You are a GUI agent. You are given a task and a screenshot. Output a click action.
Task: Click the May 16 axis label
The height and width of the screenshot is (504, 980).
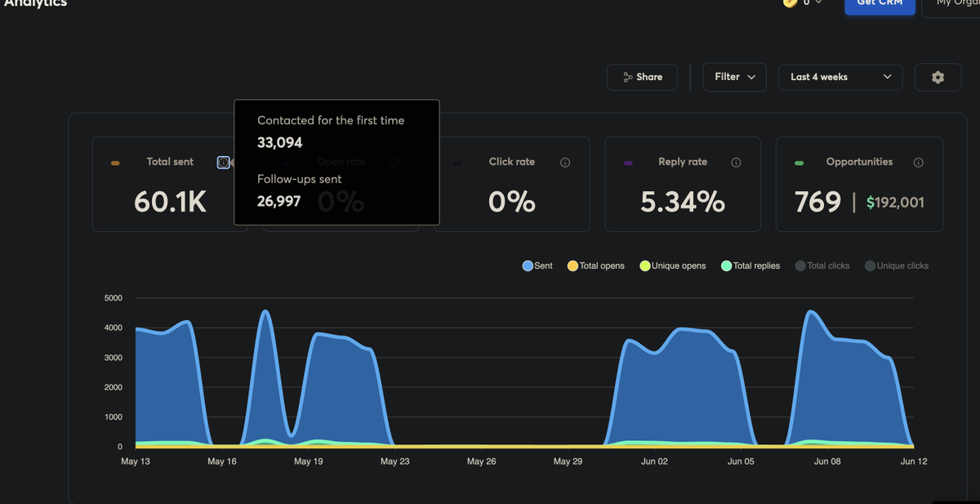[222, 462]
